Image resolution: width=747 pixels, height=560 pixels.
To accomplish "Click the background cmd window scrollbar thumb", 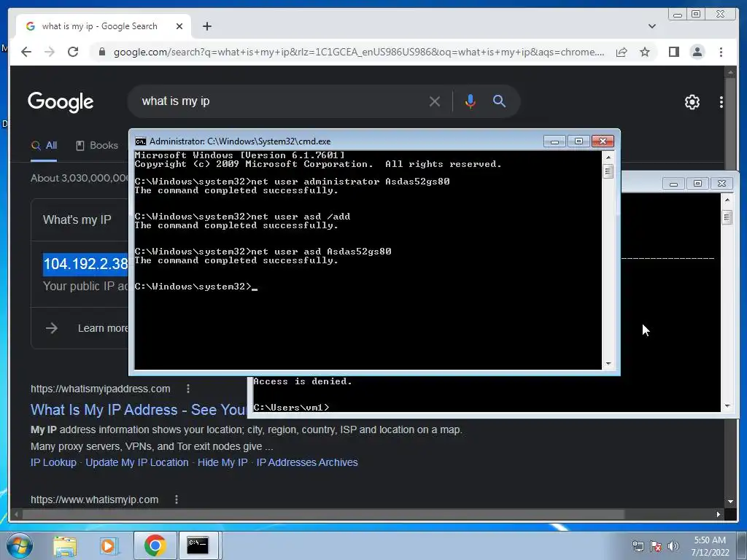I will tap(727, 217).
